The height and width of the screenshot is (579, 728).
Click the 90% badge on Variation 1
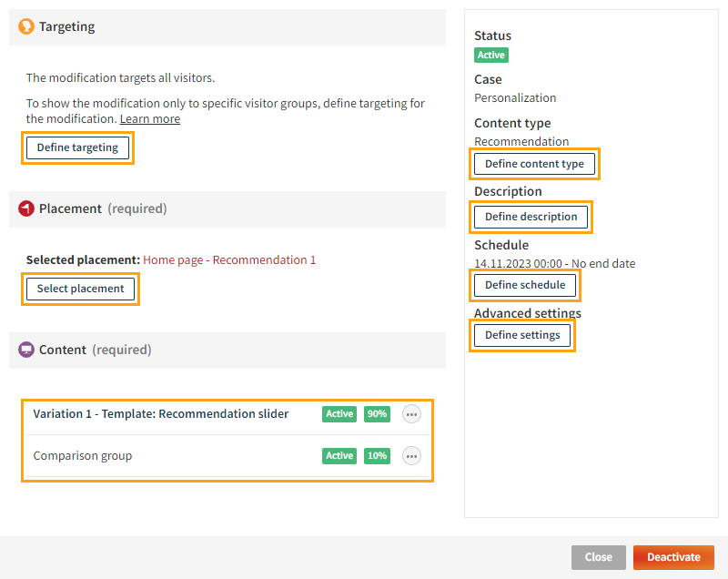click(x=377, y=414)
